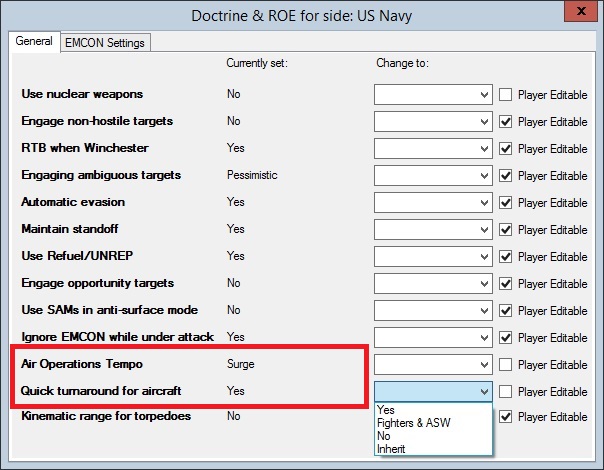Click the RTB when Winchester label

coord(85,148)
